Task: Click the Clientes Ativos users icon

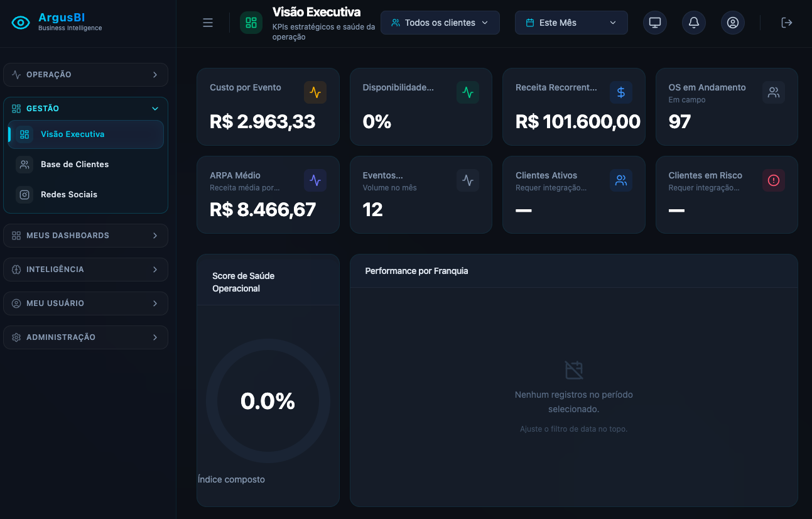Action: click(621, 180)
